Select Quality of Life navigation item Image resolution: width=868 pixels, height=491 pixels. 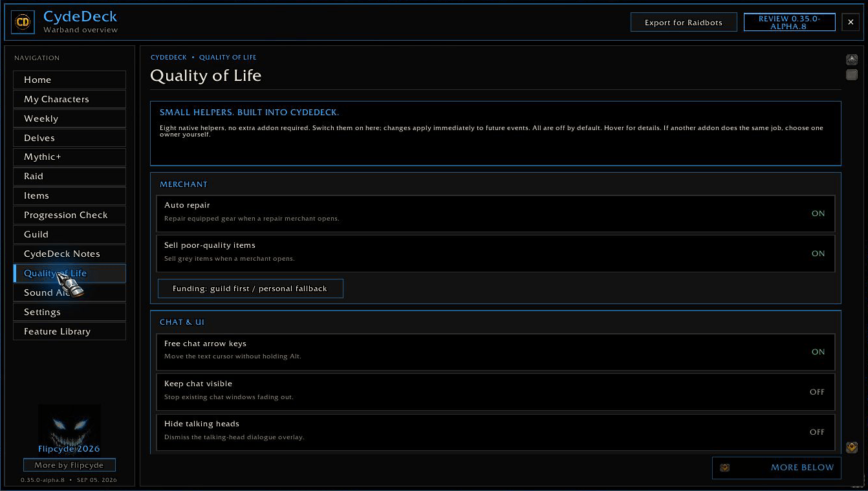(69, 273)
